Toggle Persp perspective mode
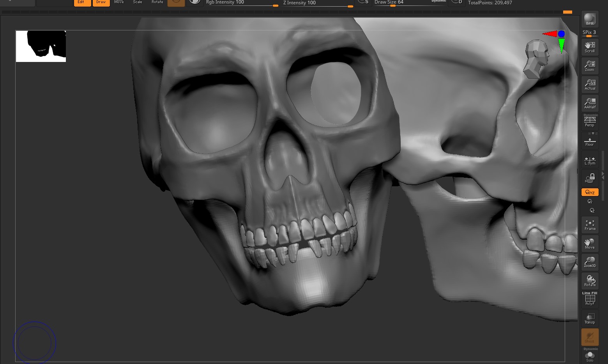The image size is (608, 364). 590,122
